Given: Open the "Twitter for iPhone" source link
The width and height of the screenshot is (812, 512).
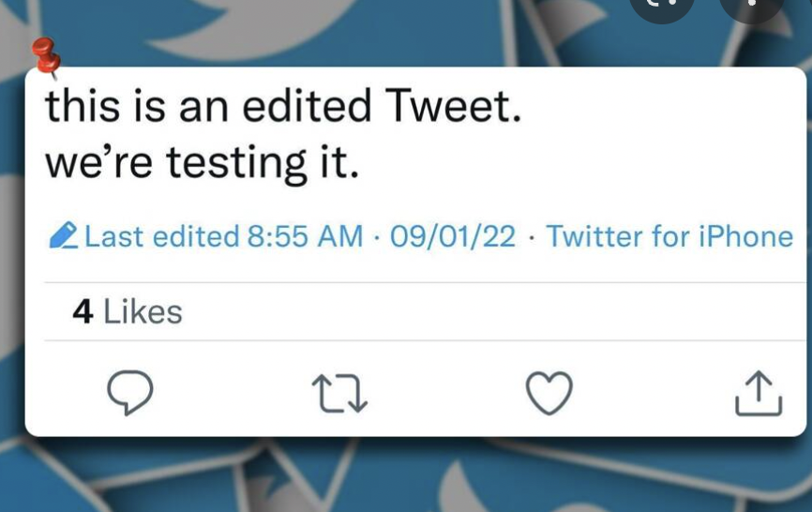Looking at the screenshot, I should pos(669,236).
